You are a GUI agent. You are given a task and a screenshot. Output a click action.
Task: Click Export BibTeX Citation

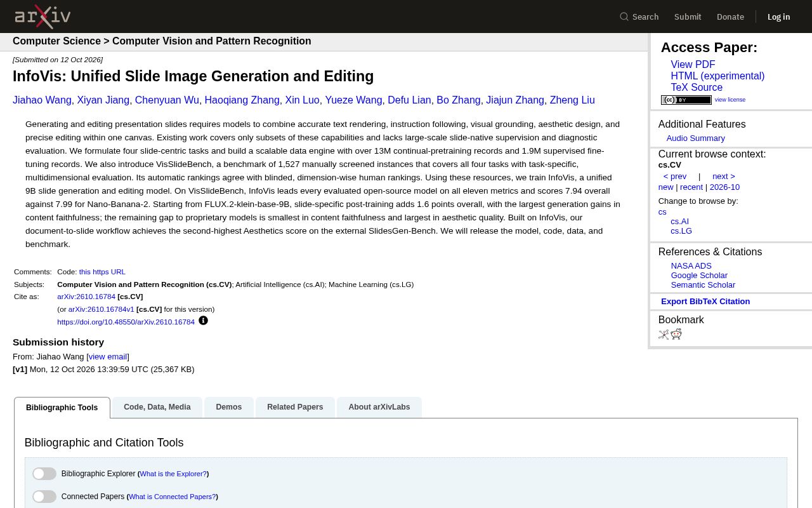(705, 302)
